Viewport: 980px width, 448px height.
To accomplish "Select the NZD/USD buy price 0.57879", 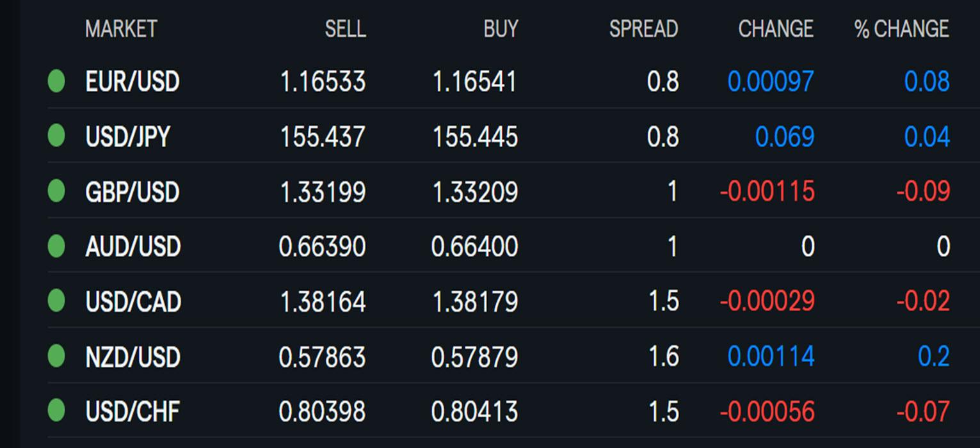I will 474,356.
